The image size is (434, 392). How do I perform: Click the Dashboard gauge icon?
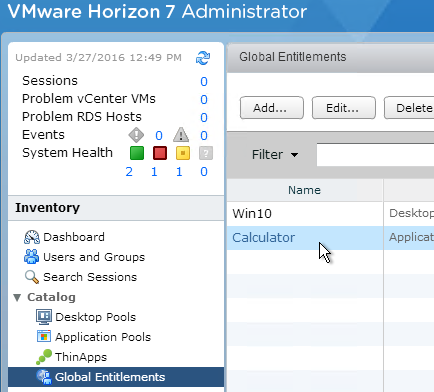point(32,237)
